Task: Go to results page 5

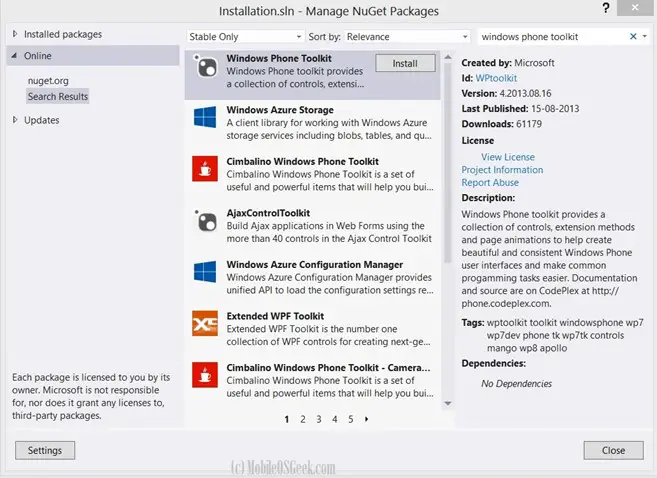Action: [x=351, y=419]
